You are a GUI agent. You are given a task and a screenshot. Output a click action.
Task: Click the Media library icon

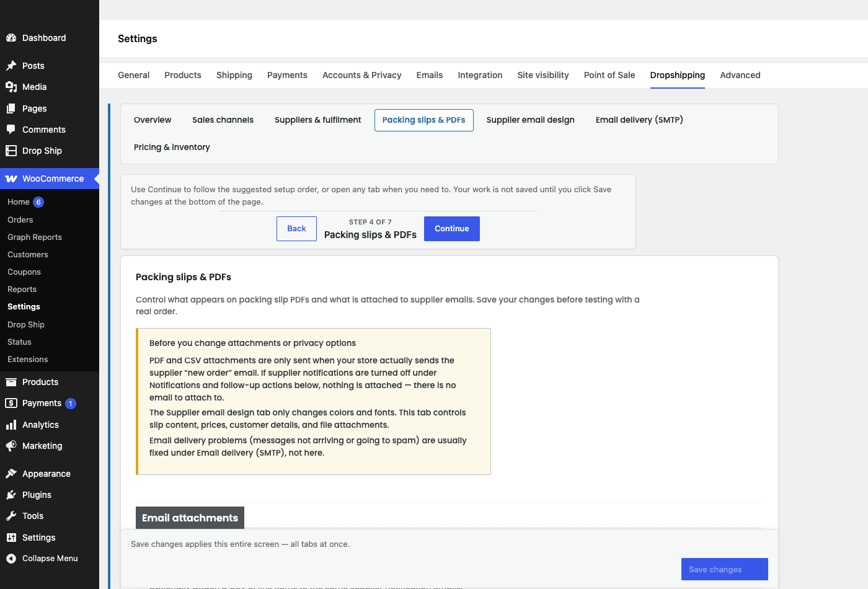click(11, 87)
